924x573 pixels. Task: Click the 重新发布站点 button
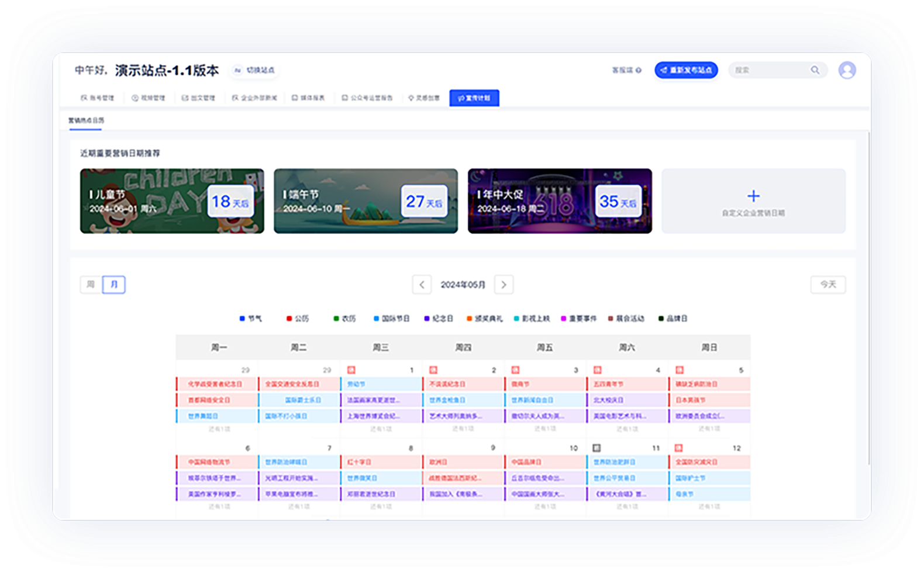[686, 70]
